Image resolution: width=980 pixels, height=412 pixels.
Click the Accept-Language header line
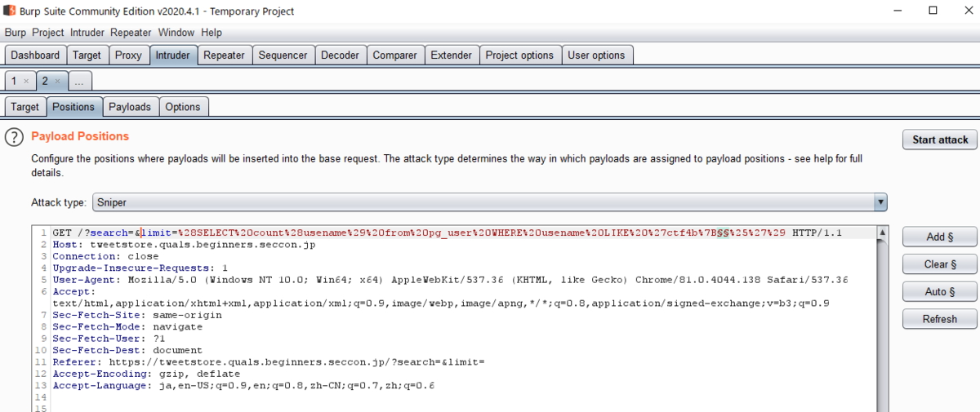pyautogui.click(x=243, y=385)
